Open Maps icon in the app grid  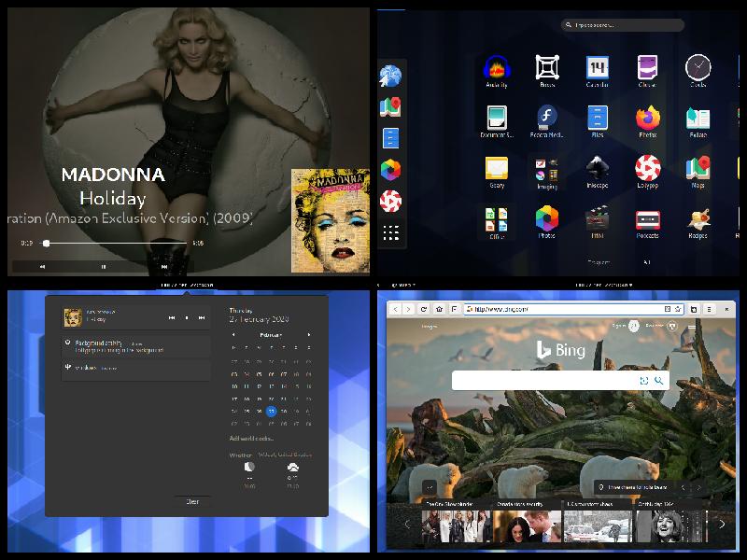[x=698, y=173]
